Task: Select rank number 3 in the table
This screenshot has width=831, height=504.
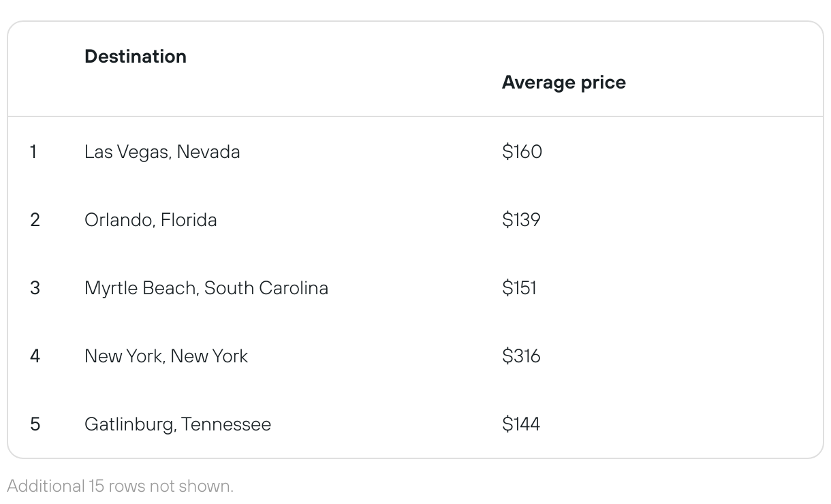Action: click(x=35, y=287)
